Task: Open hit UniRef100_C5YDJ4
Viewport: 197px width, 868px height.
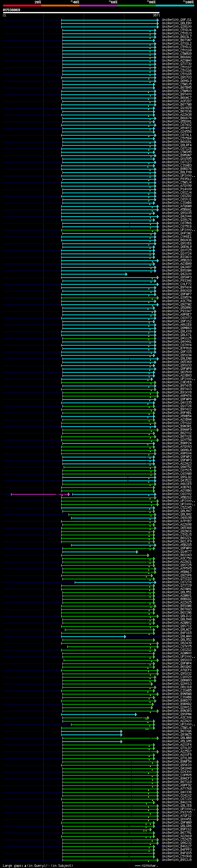Action: (x=176, y=30)
